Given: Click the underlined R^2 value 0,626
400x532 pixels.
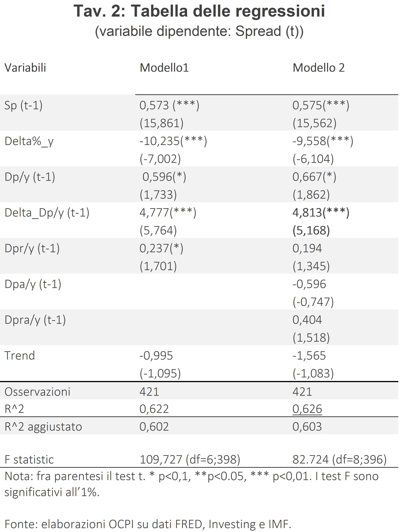Looking at the screenshot, I should [x=307, y=409].
